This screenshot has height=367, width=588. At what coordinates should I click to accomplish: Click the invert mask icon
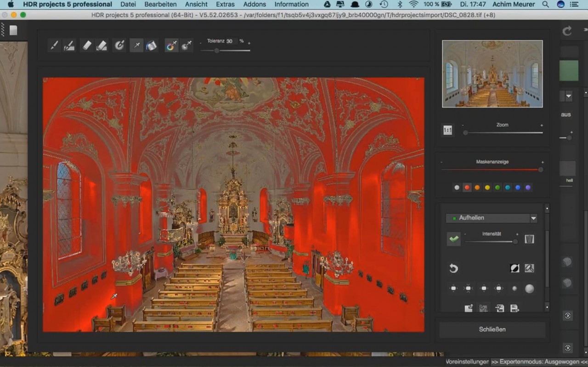tap(514, 268)
